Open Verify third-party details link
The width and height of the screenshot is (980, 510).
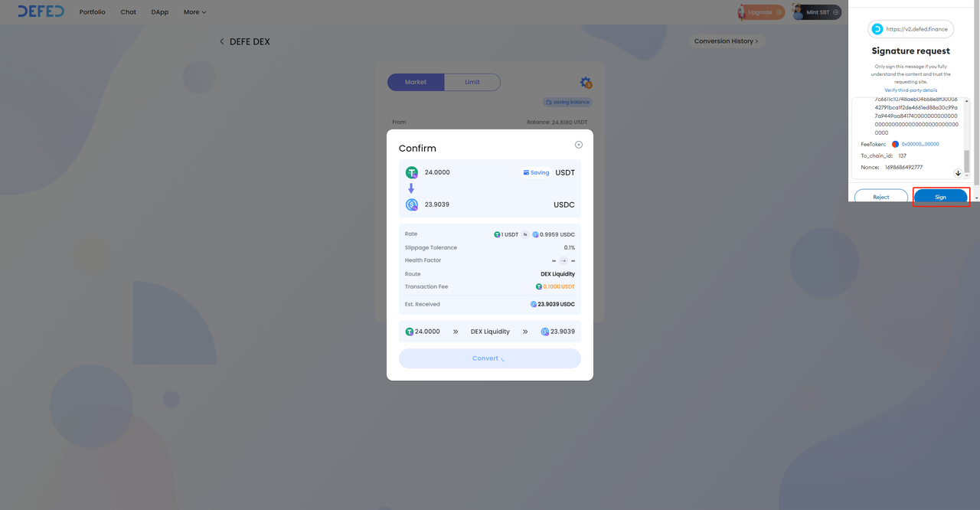pos(910,90)
